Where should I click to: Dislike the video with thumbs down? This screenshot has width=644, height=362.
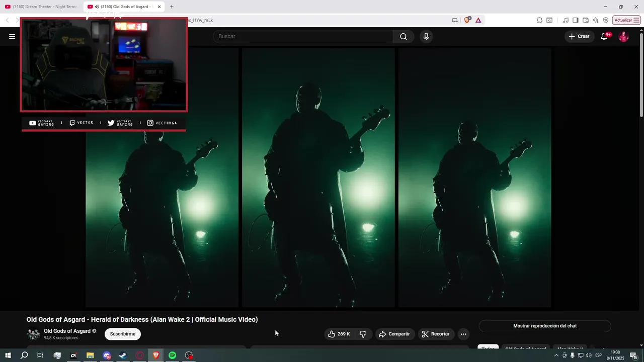(x=363, y=334)
